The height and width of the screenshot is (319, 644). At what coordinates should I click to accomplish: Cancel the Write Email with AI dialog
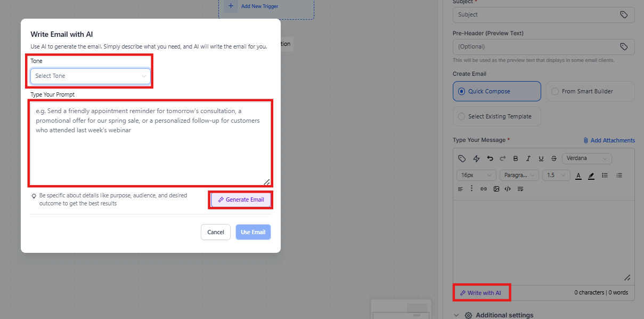[216, 232]
